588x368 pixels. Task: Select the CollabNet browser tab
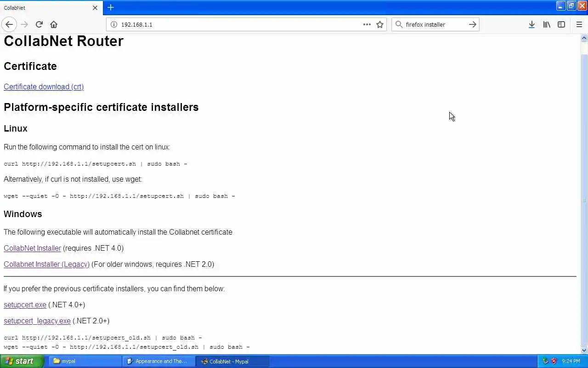pos(51,8)
